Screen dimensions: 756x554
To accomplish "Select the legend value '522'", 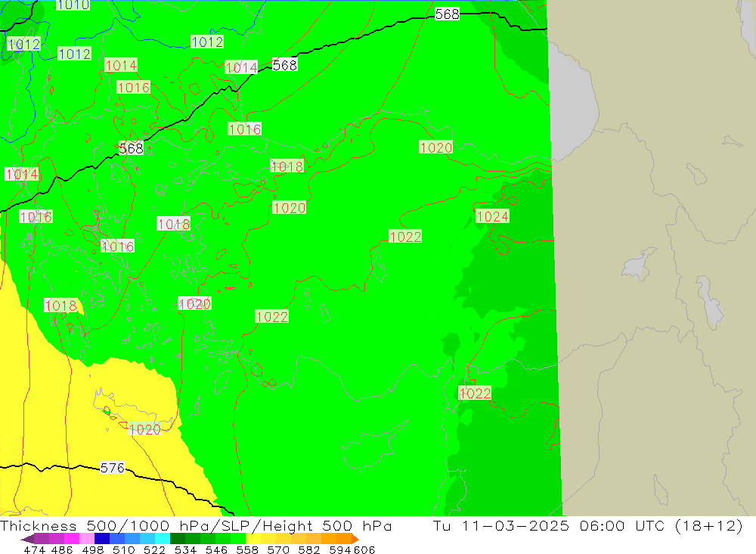I will (x=154, y=549).
